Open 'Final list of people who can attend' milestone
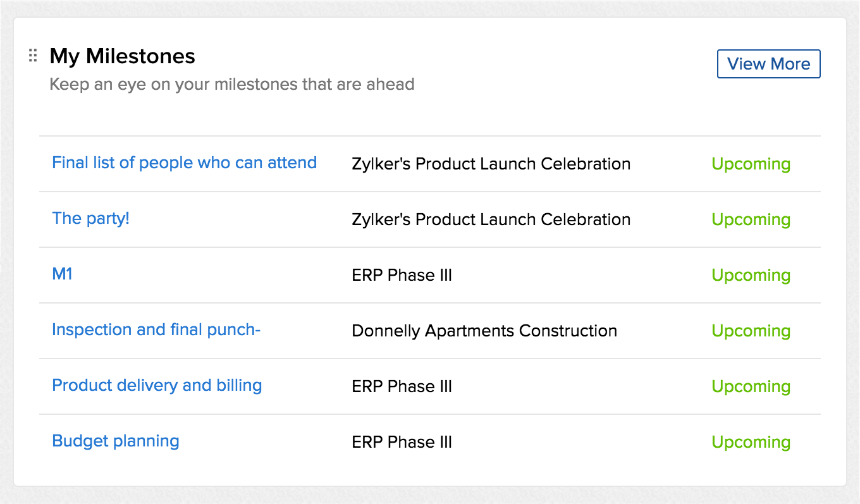This screenshot has height=504, width=860. 184,163
